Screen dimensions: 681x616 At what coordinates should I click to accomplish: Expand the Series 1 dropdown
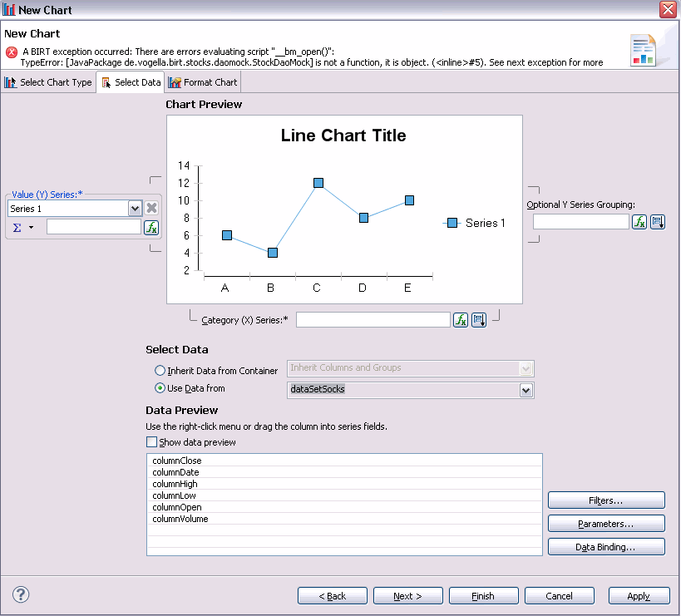(x=135, y=209)
